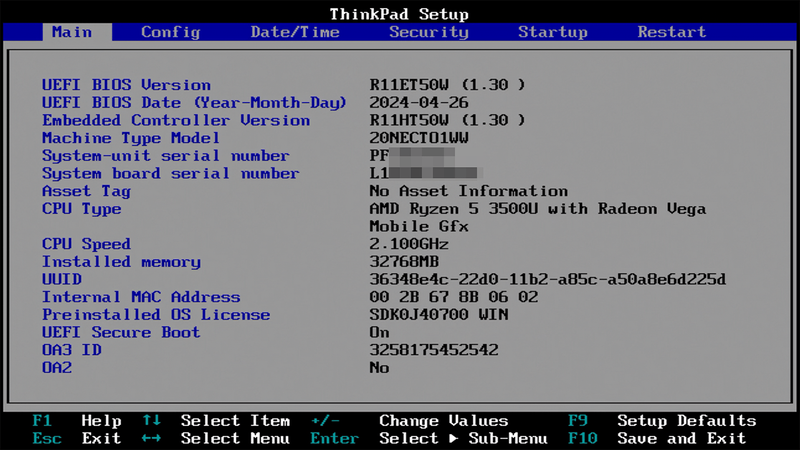Screen dimensions: 800x450
Task: Open the Restart tab
Action: (671, 32)
